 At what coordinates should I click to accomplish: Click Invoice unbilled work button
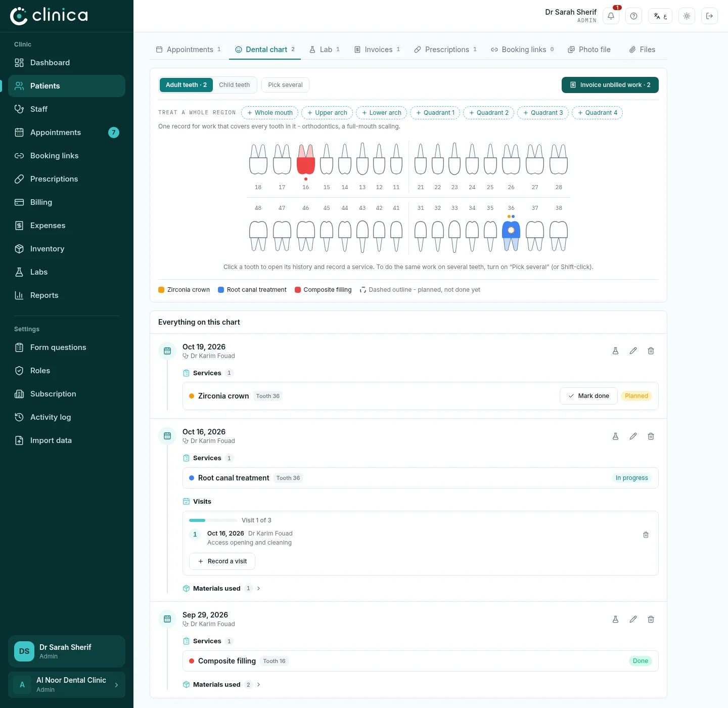click(610, 85)
